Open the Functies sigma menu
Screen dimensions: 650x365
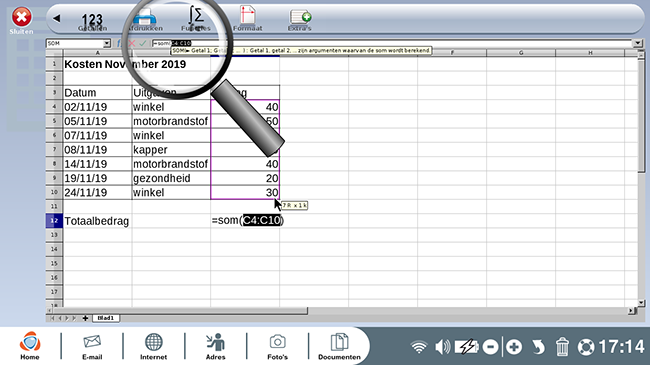[x=196, y=19]
